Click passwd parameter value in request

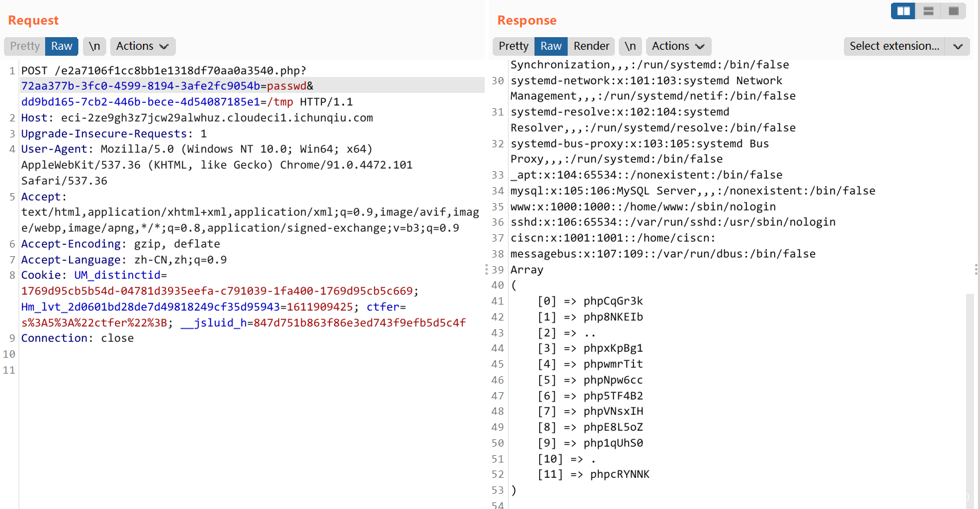tap(287, 86)
